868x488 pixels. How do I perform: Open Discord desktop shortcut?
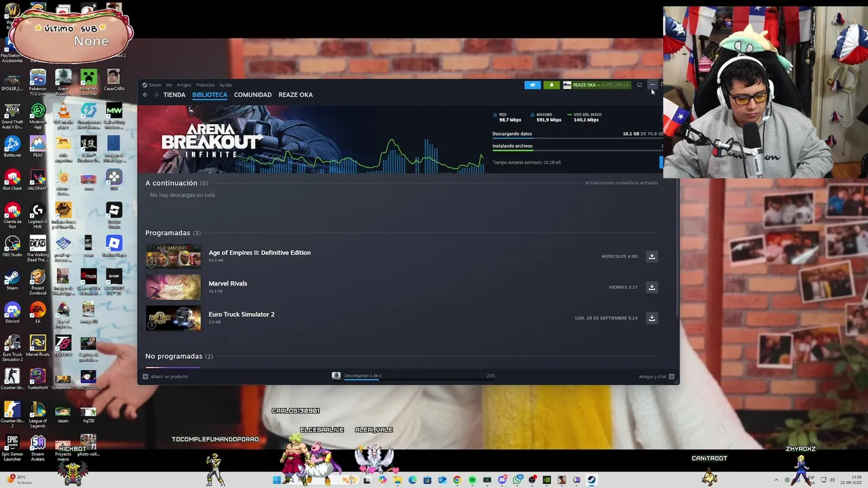(x=12, y=313)
